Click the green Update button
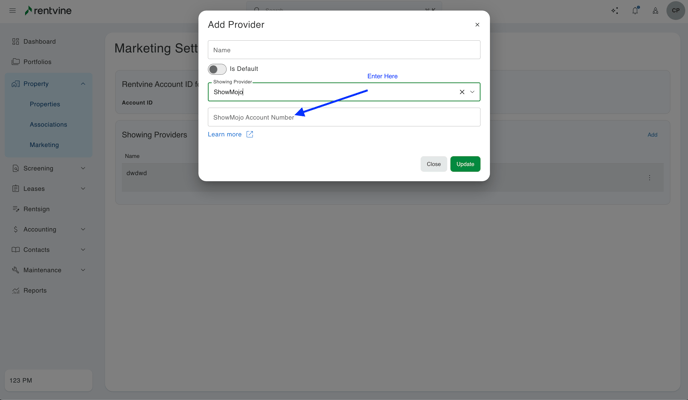This screenshot has width=688, height=400. tap(465, 164)
